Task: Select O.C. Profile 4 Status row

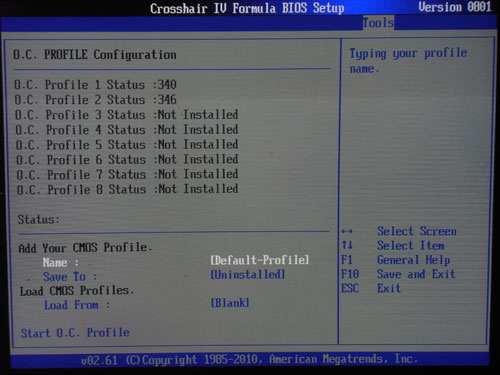Action: coord(127,130)
